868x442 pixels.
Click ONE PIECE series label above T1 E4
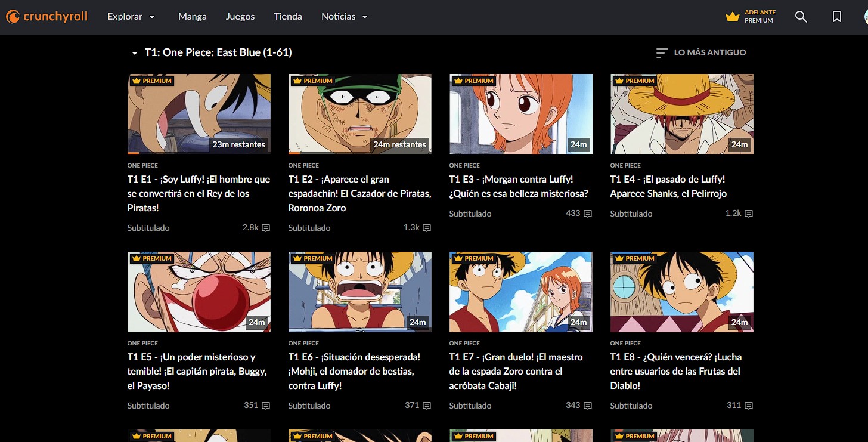tap(625, 165)
